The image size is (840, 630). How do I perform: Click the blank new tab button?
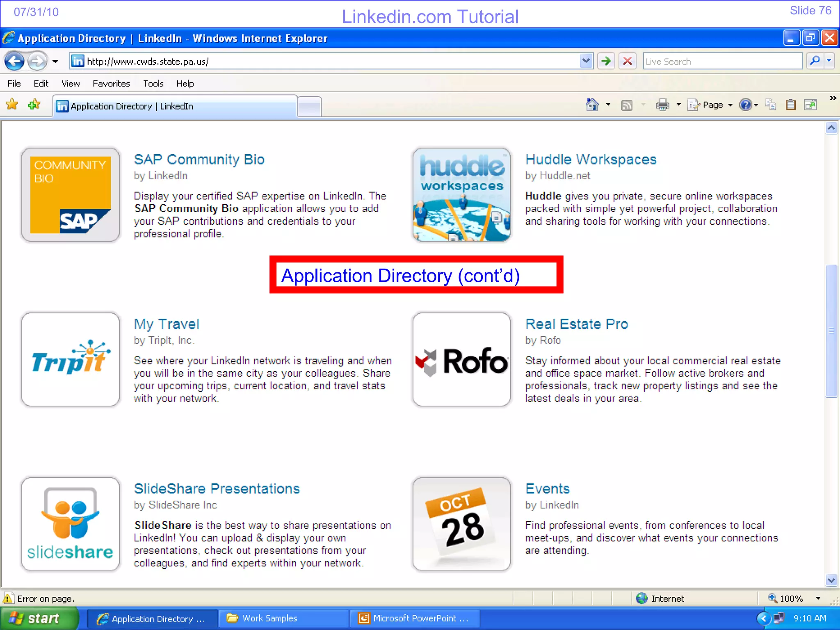pyautogui.click(x=309, y=107)
